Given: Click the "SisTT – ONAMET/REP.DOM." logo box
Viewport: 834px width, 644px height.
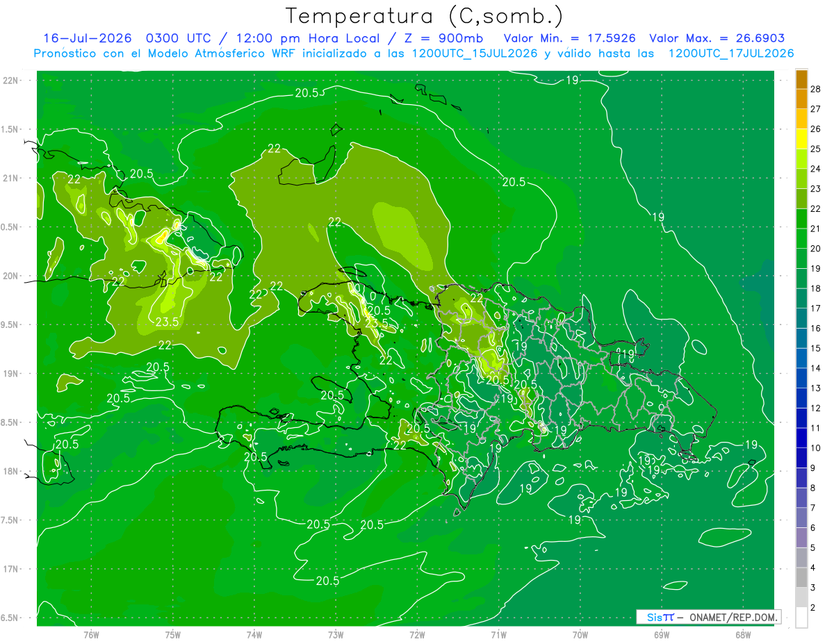Looking at the screenshot, I should pyautogui.click(x=708, y=617).
